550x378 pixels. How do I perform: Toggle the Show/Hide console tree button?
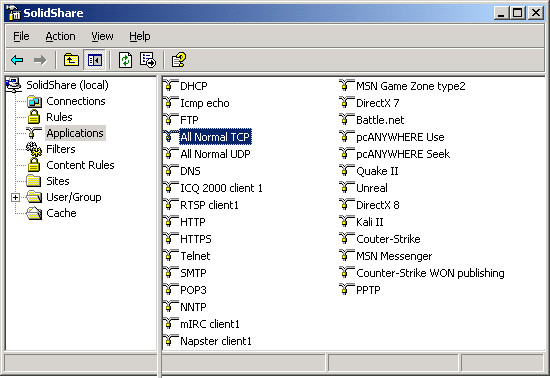tap(95, 60)
